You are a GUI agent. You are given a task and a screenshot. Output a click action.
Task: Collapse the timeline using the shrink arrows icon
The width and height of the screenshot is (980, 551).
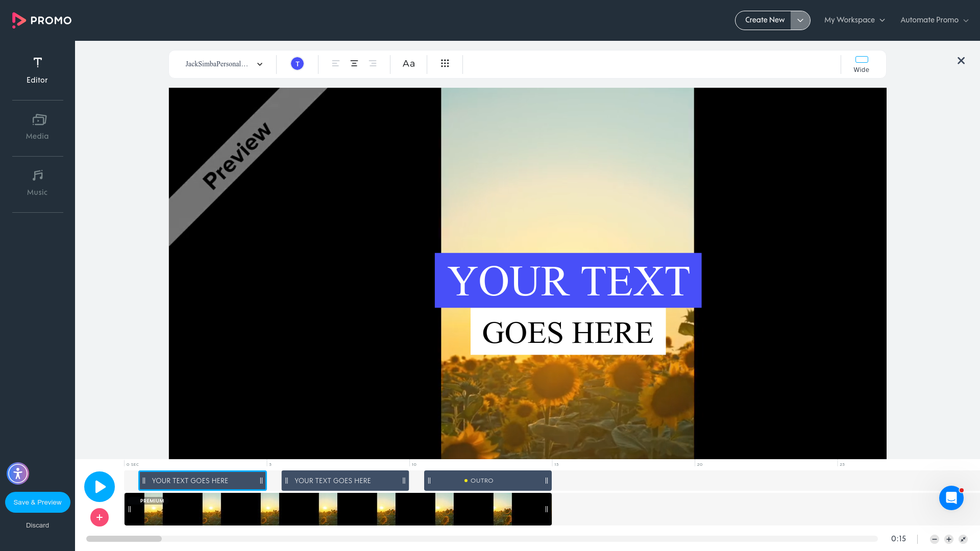[963, 539]
